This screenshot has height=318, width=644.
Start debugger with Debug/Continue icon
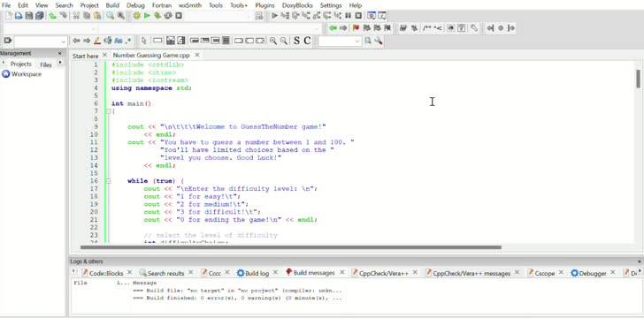click(x=274, y=16)
